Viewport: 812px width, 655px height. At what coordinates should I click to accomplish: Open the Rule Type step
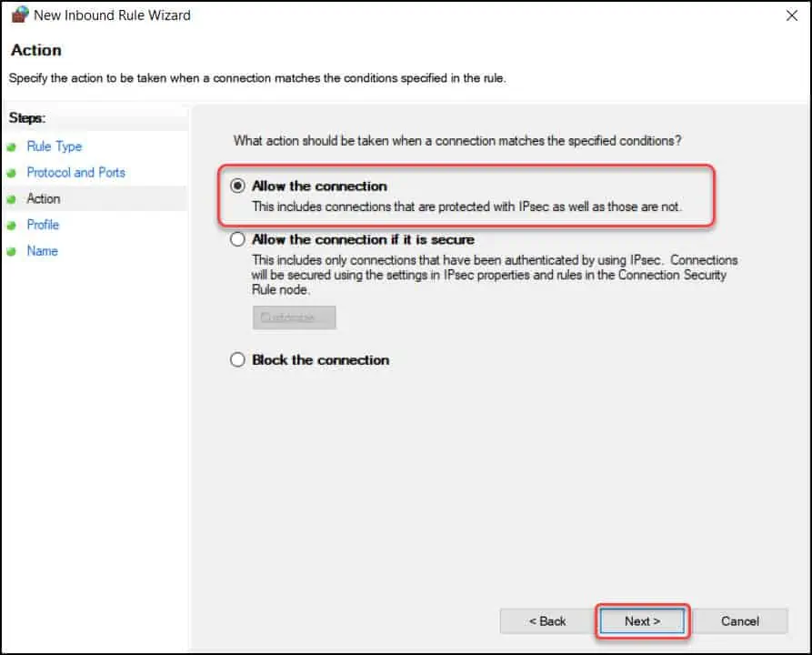[x=55, y=146]
